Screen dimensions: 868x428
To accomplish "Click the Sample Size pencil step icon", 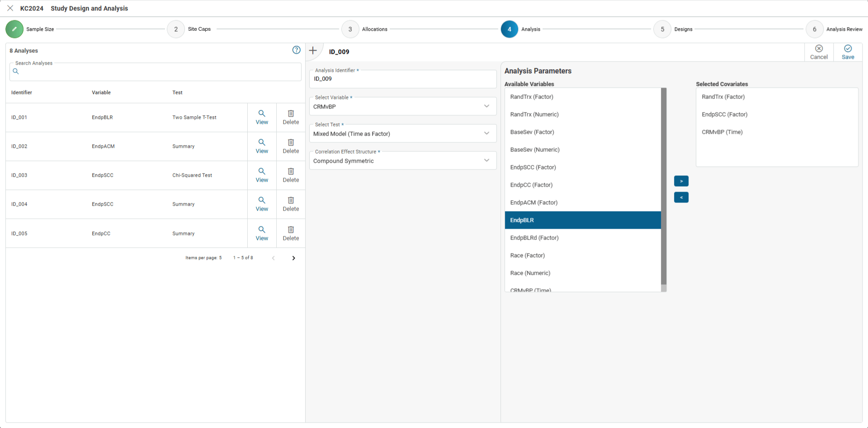I will tap(14, 29).
